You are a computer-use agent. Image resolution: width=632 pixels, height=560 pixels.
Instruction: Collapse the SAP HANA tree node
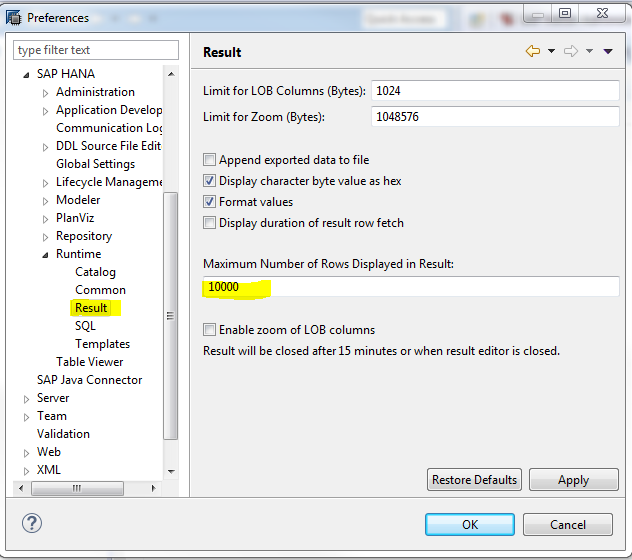click(x=26, y=75)
